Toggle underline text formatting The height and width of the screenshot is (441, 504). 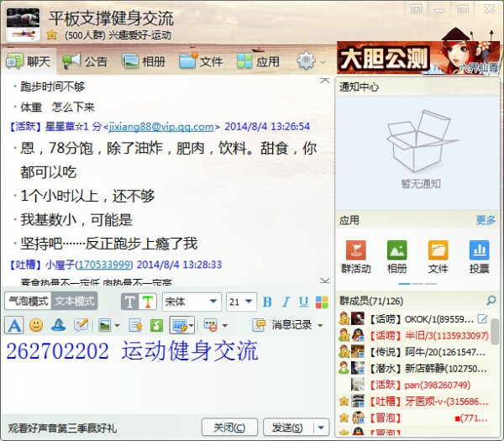pos(303,302)
